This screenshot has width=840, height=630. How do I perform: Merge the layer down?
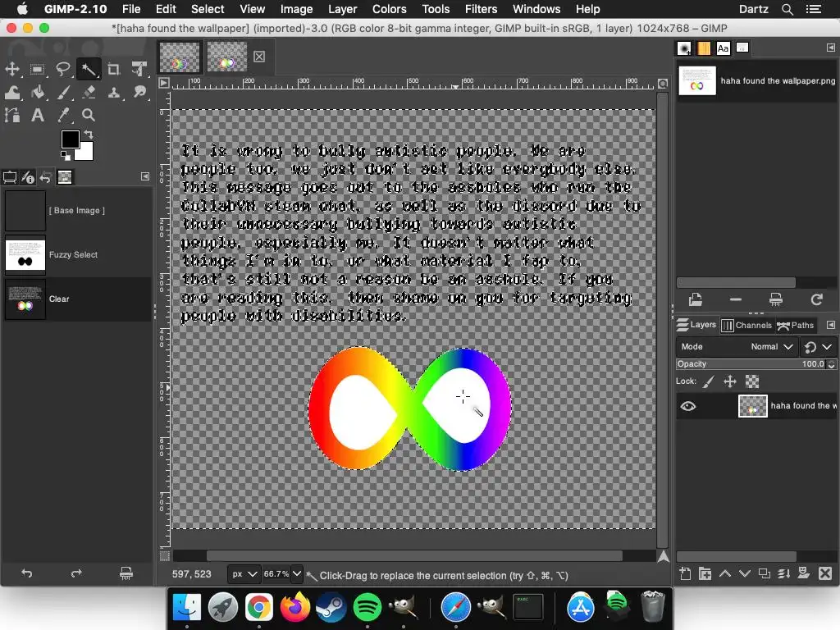pos(783,573)
